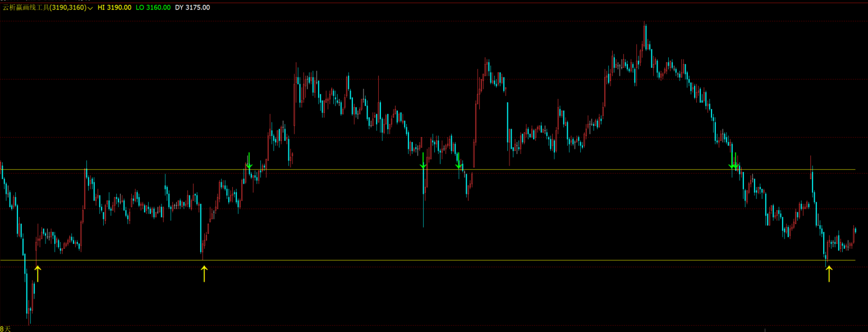Select the leftmost green down arrow marker
Viewport: 868px width, 332px height.
point(249,161)
